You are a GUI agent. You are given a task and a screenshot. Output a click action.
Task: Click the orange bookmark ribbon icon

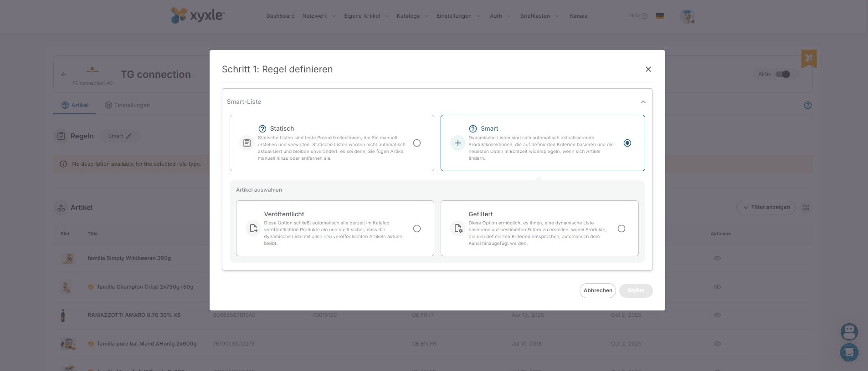[809, 58]
